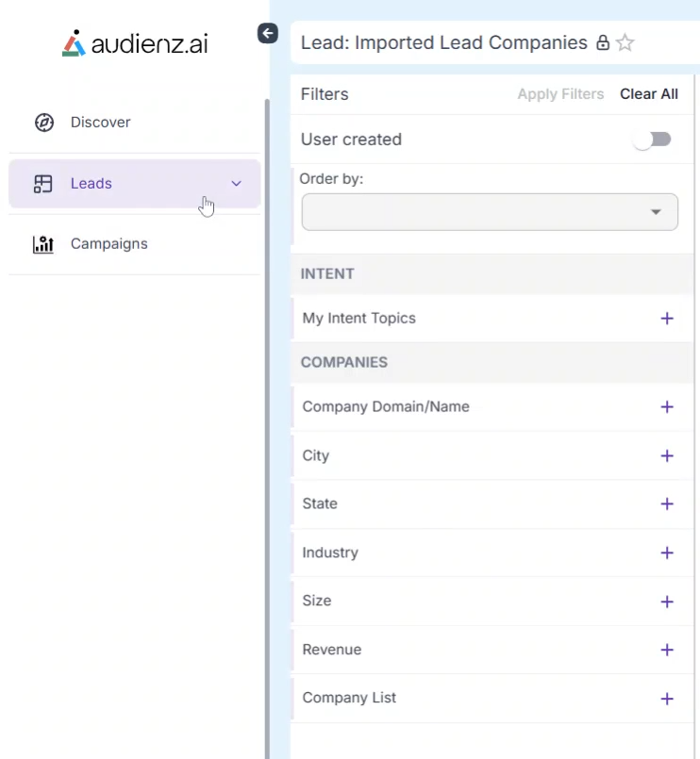Collapse sidebar with the back arrow icon
Image resolution: width=700 pixels, height=759 pixels.
pyautogui.click(x=268, y=34)
